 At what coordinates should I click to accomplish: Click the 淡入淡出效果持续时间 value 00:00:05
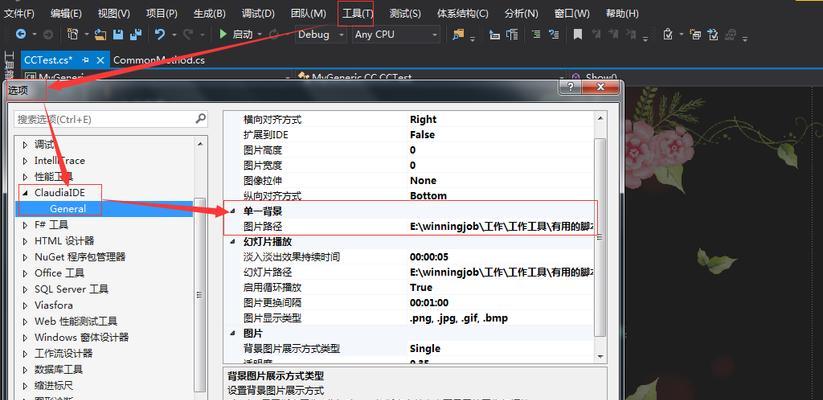(429, 257)
